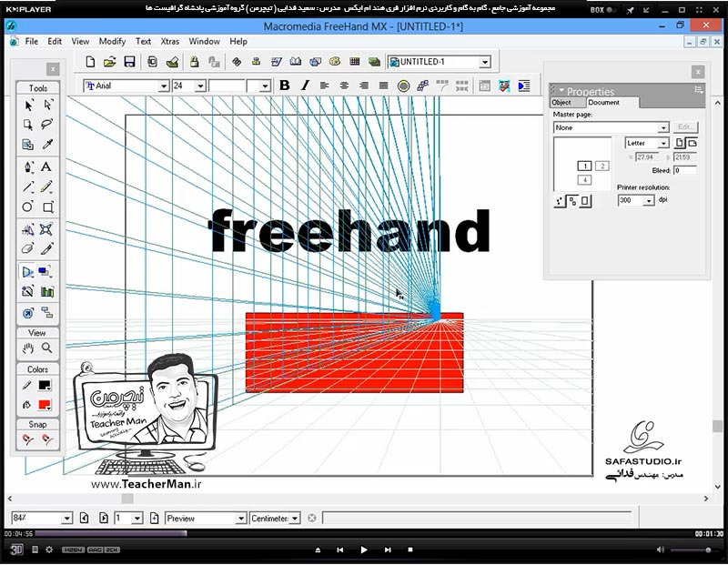Choose the Chart tool

pos(47,291)
